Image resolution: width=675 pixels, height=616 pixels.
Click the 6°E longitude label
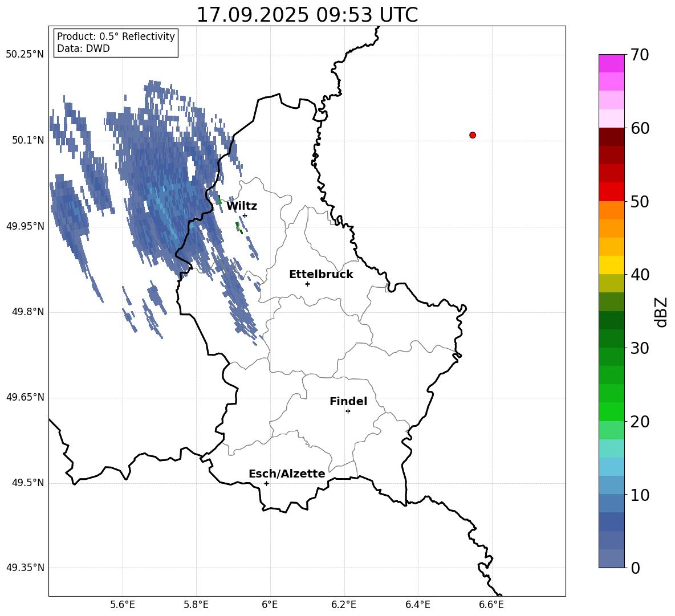270,605
